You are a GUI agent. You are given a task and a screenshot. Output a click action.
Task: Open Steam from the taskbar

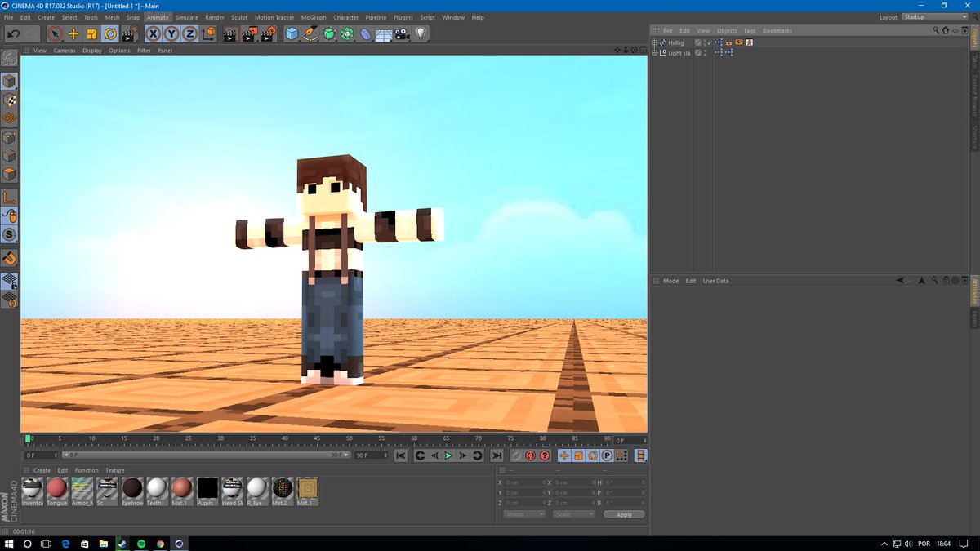click(122, 543)
